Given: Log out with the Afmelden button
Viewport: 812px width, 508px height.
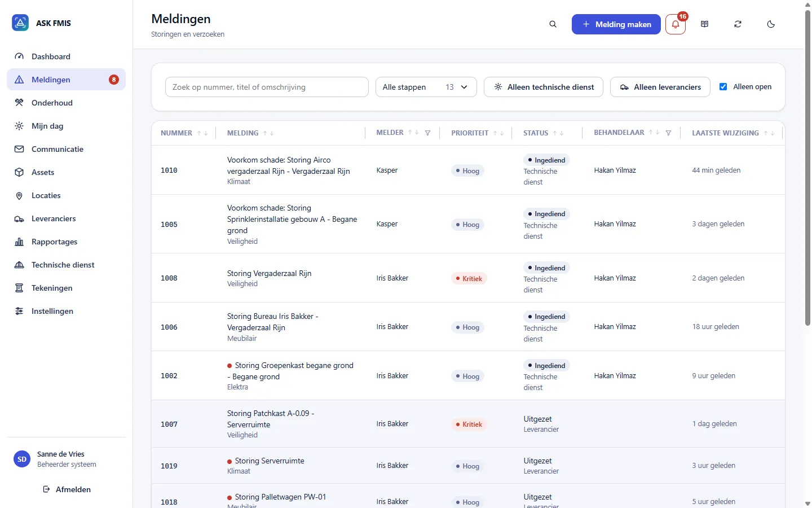Looking at the screenshot, I should tap(67, 489).
